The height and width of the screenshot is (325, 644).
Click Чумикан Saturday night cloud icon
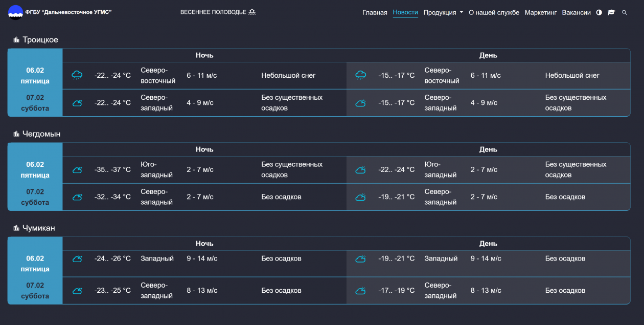click(77, 291)
